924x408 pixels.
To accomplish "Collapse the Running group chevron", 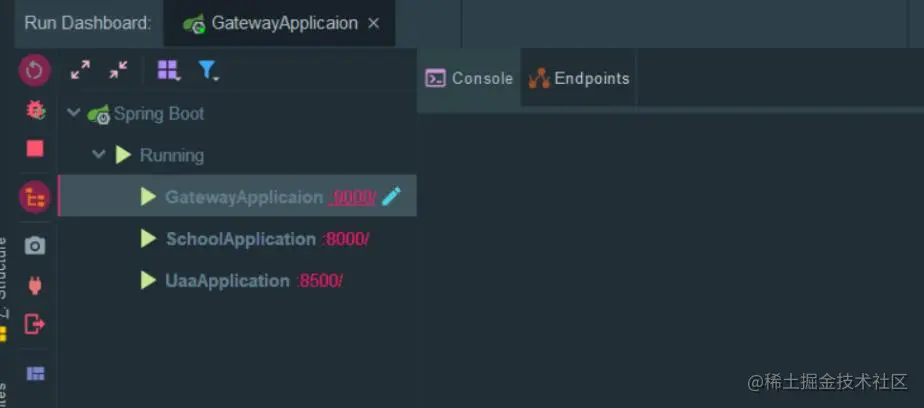I will pyautogui.click(x=98, y=154).
